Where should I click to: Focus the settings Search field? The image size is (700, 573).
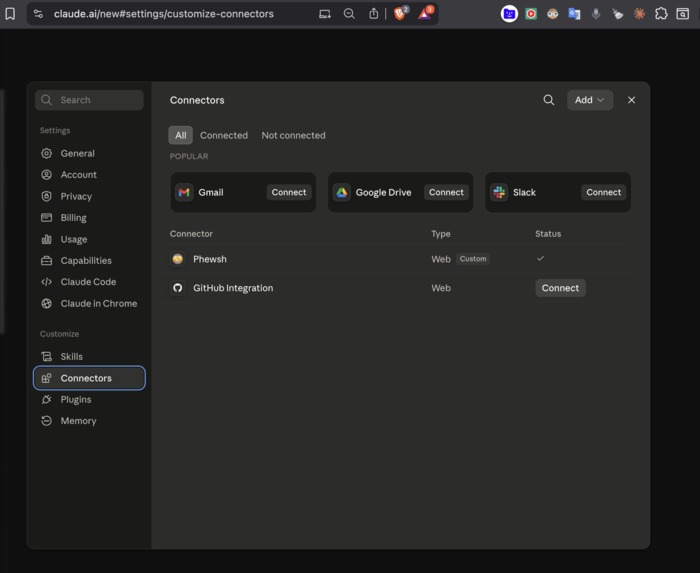(89, 100)
